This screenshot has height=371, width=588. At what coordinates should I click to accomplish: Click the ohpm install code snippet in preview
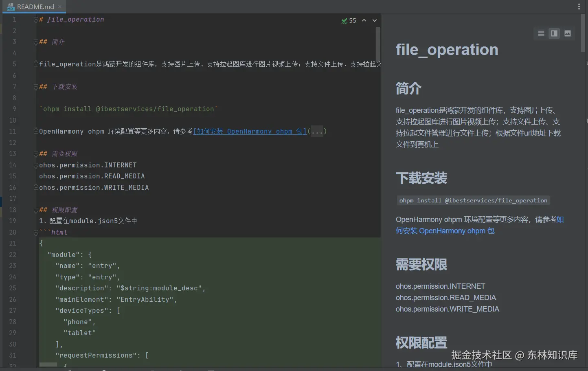point(474,200)
